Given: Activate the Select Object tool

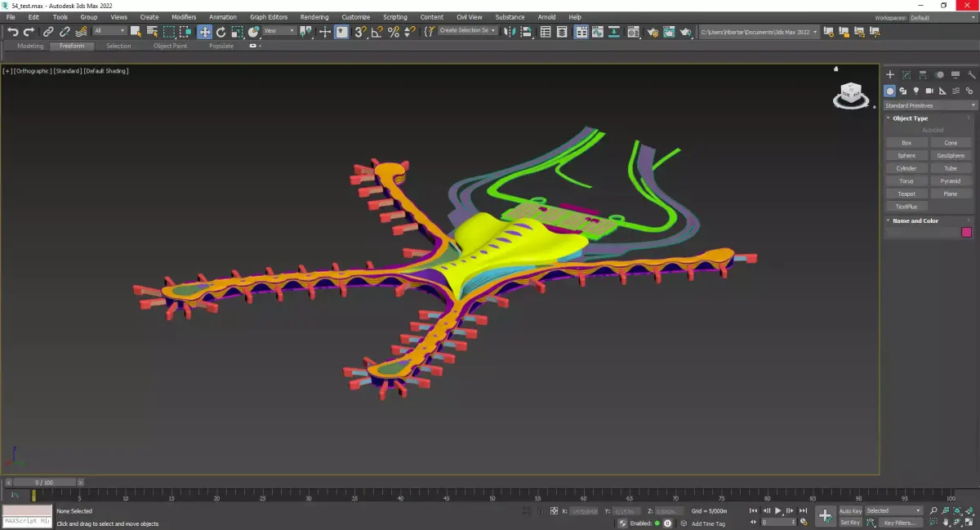Looking at the screenshot, I should point(136,32).
